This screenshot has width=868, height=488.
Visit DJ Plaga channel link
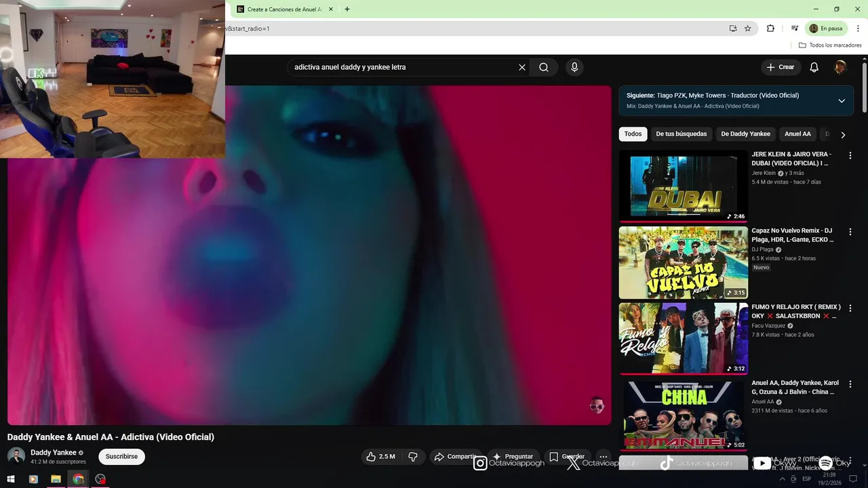coord(763,249)
